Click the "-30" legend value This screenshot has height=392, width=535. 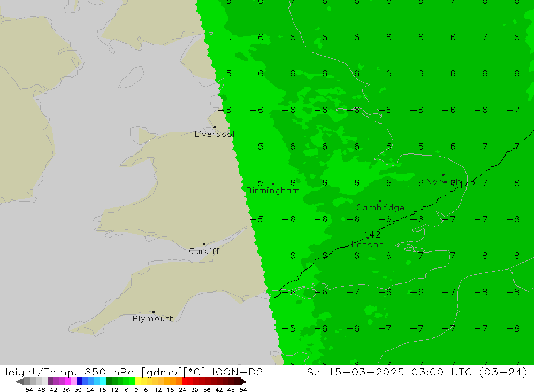click(75, 390)
